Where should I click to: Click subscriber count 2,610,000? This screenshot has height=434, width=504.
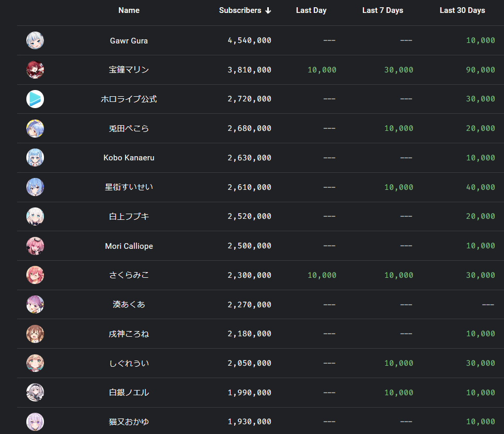point(250,187)
